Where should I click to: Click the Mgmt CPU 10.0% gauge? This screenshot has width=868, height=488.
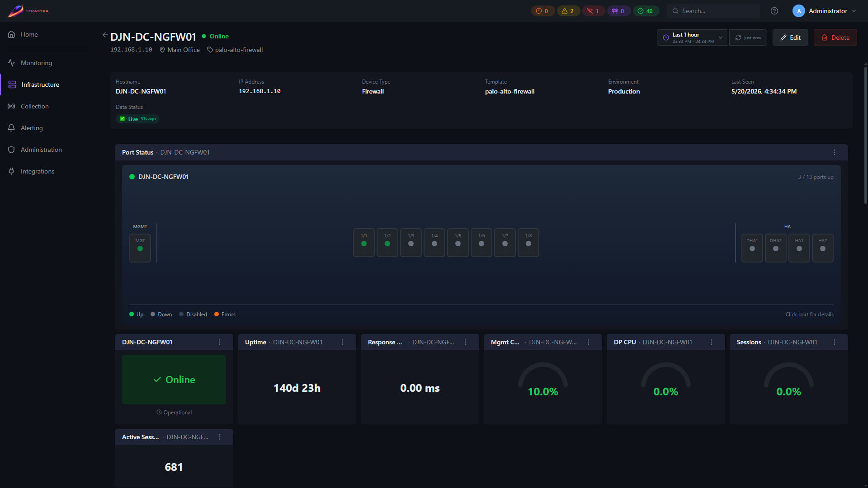[x=543, y=380]
